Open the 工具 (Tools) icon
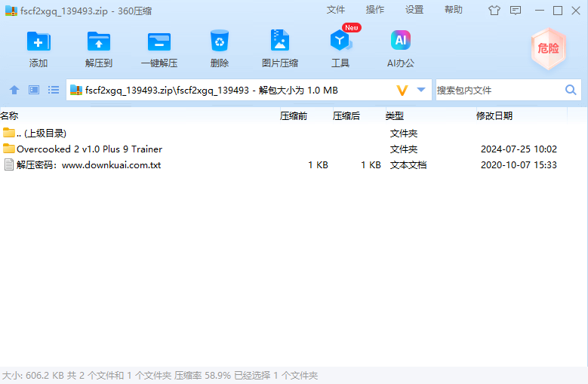Screen dimensions: 588x384 point(340,41)
